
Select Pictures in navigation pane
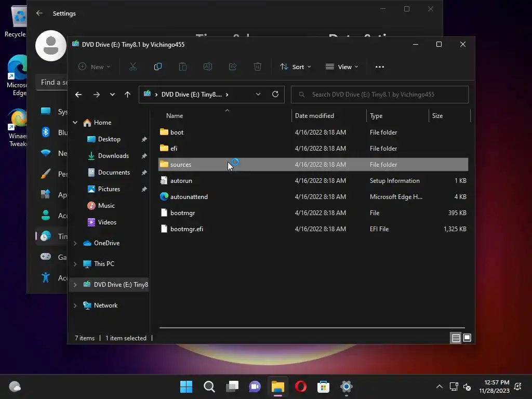[x=109, y=189]
